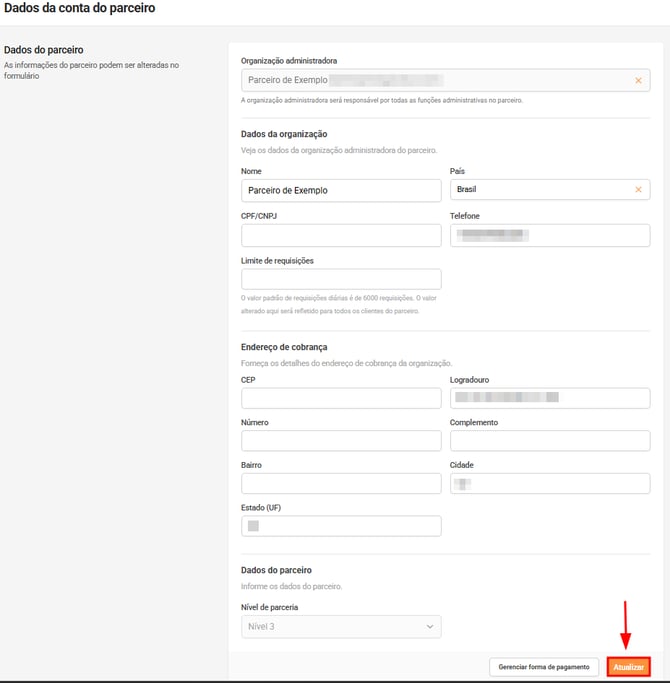Image resolution: width=670 pixels, height=683 pixels.
Task: Click the Limite de requisições field
Action: coord(340,279)
